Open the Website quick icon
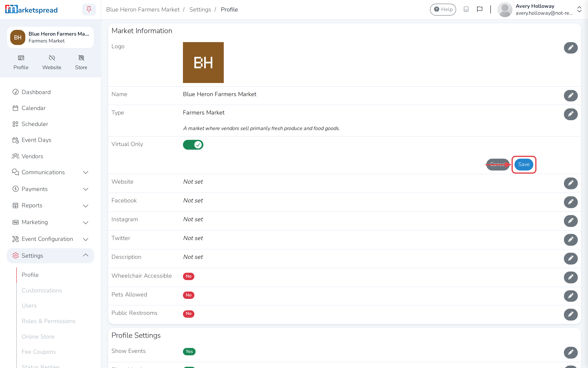 coord(52,62)
